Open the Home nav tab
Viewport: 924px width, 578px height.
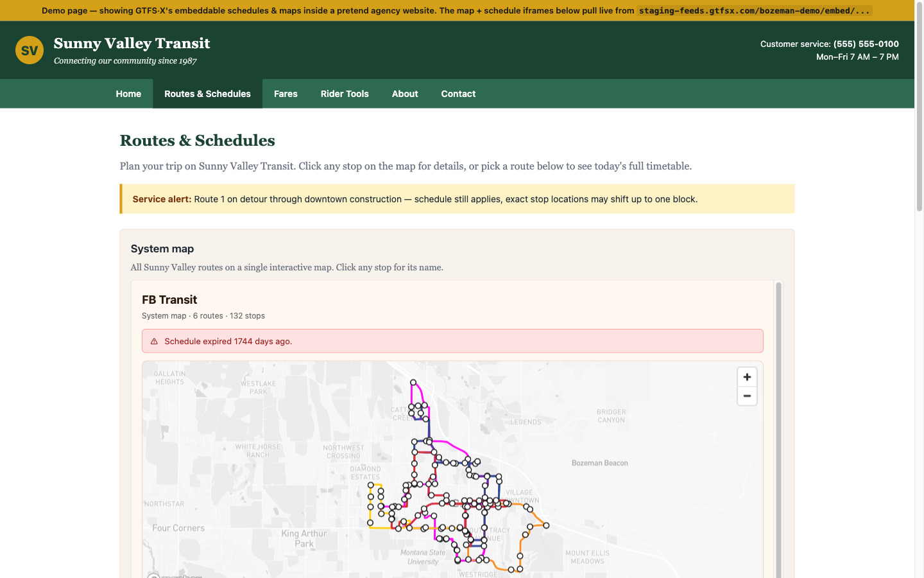coord(128,94)
